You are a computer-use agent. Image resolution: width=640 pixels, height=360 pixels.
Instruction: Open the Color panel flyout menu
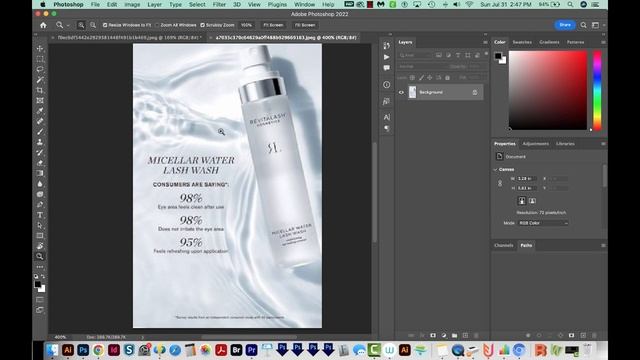point(603,42)
